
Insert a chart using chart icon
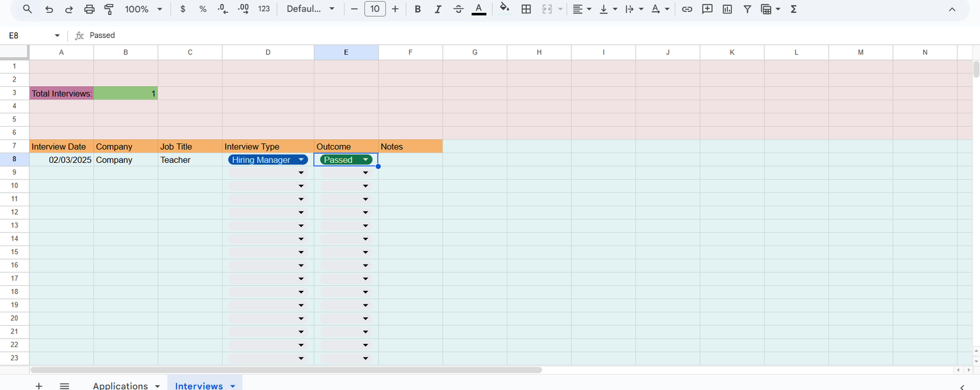click(727, 9)
